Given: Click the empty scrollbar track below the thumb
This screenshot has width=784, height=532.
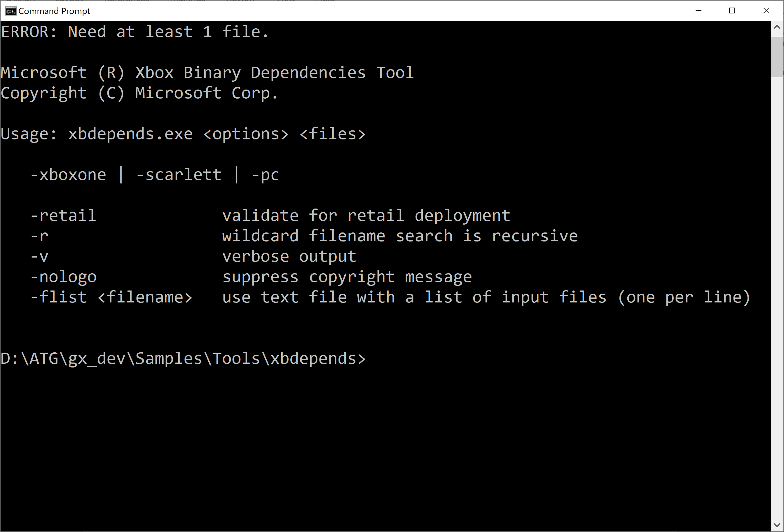Looking at the screenshot, I should pos(777,297).
